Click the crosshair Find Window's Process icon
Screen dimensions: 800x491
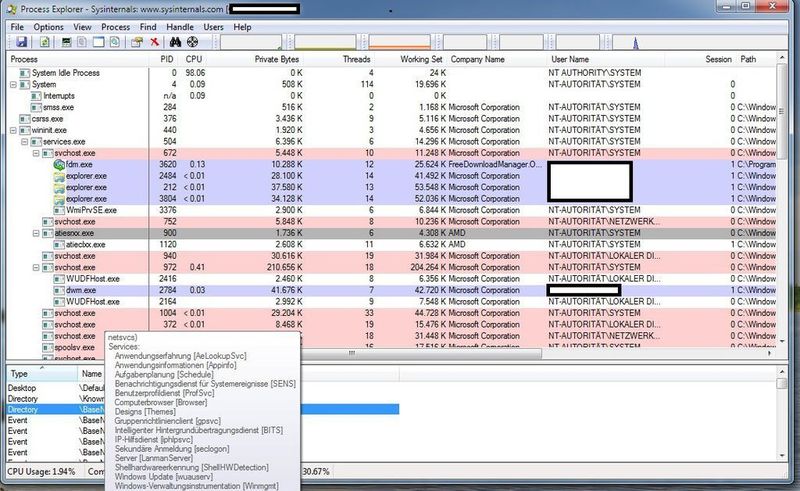pyautogui.click(x=192, y=42)
